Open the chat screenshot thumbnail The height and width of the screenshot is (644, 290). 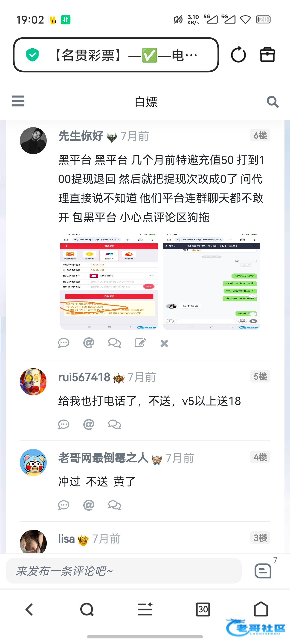[212, 281]
